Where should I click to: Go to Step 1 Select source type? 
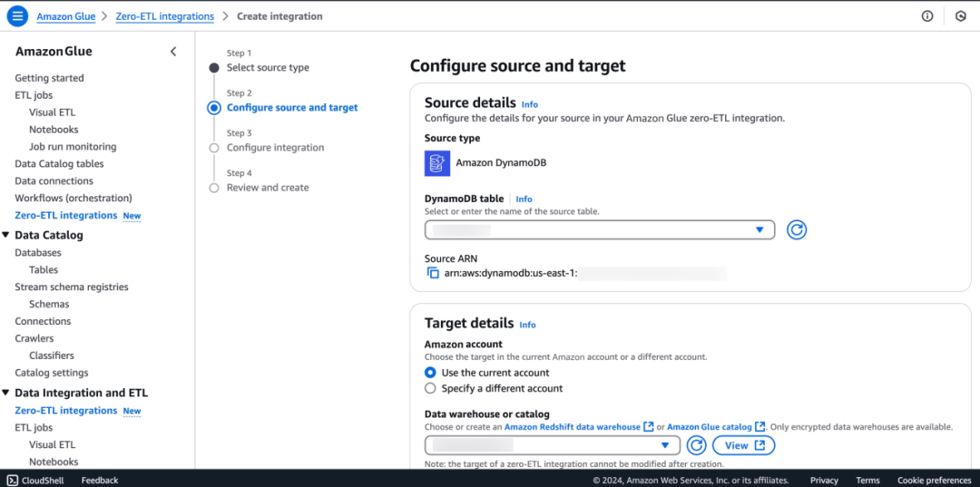pyautogui.click(x=268, y=67)
